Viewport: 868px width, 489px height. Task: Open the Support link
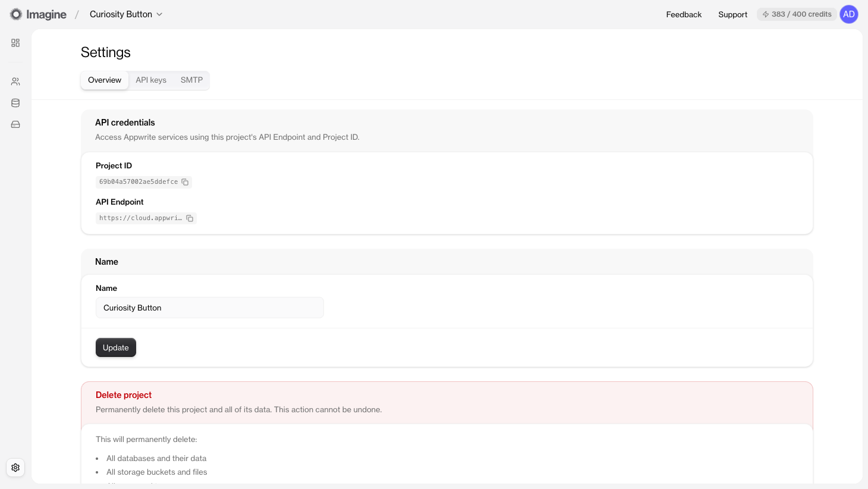[x=732, y=14]
